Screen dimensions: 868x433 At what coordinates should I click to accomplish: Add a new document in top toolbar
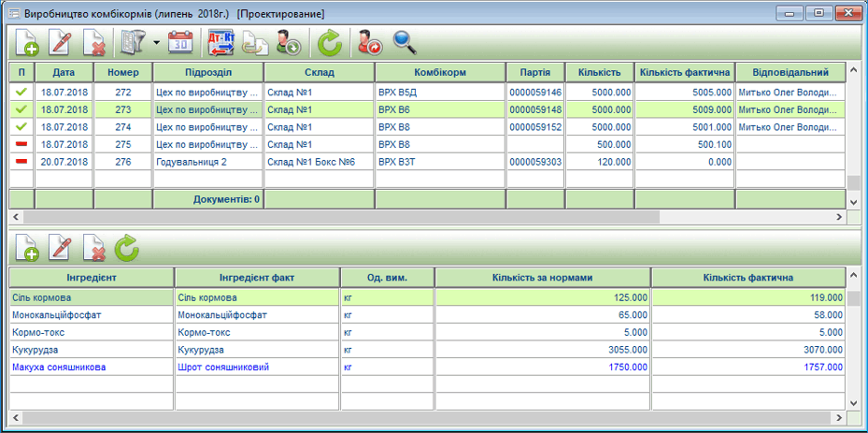pyautogui.click(x=27, y=43)
